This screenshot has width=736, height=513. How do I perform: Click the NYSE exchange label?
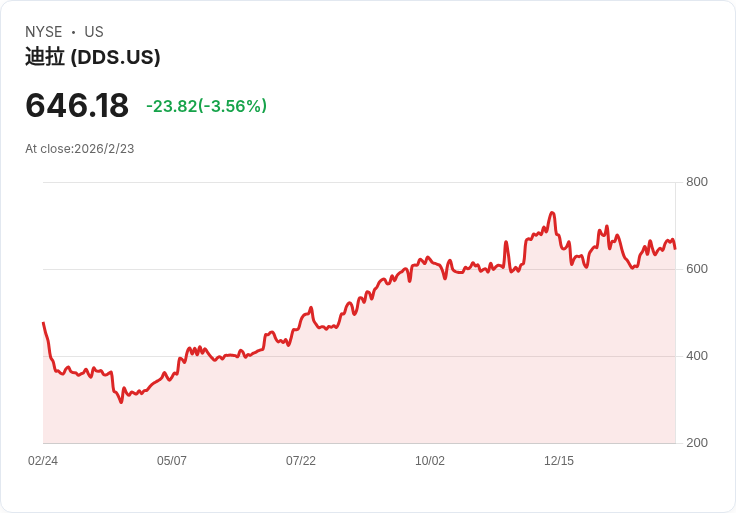(x=44, y=32)
